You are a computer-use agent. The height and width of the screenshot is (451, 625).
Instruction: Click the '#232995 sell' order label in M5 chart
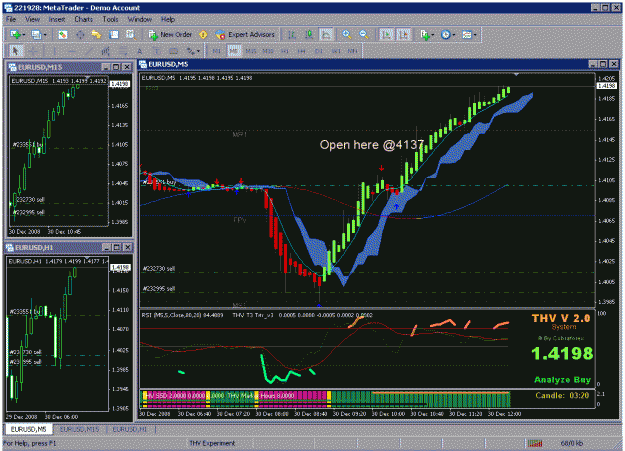pyautogui.click(x=159, y=288)
